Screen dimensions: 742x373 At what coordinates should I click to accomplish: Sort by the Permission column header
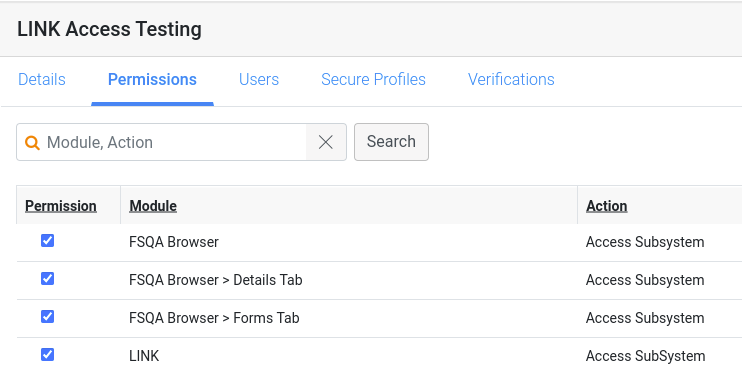pyautogui.click(x=61, y=206)
